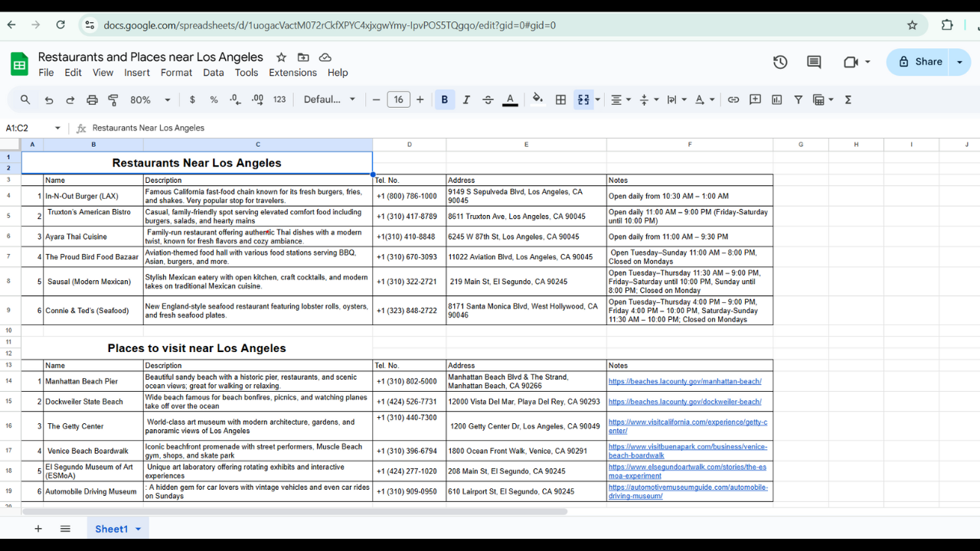The image size is (980, 551).
Task: Click the Insert chart icon
Action: tap(777, 99)
